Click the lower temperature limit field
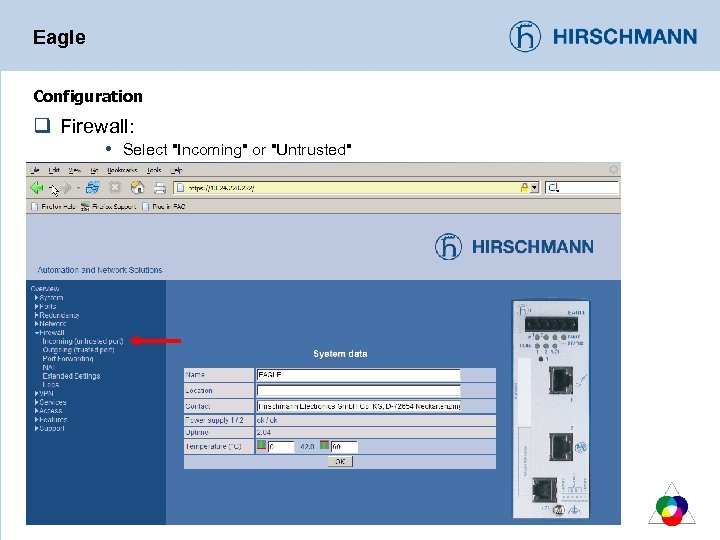Image resolution: width=720 pixels, height=540 pixels. pos(281,446)
